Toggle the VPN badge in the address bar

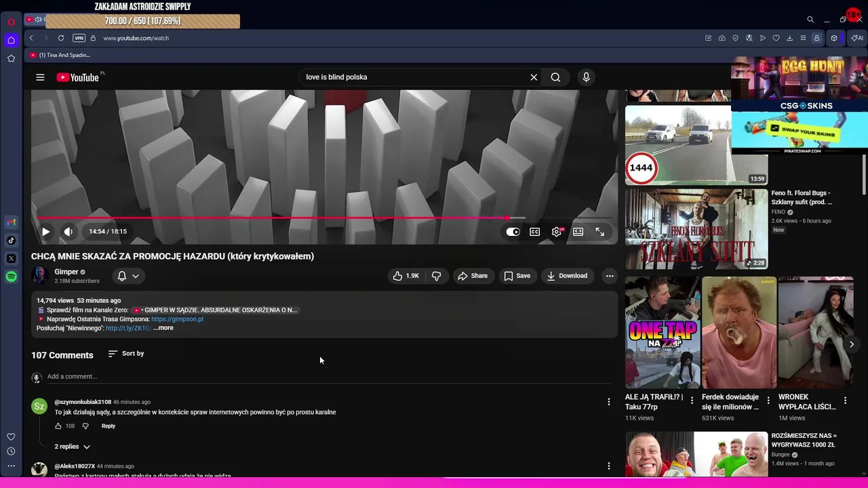coord(79,39)
